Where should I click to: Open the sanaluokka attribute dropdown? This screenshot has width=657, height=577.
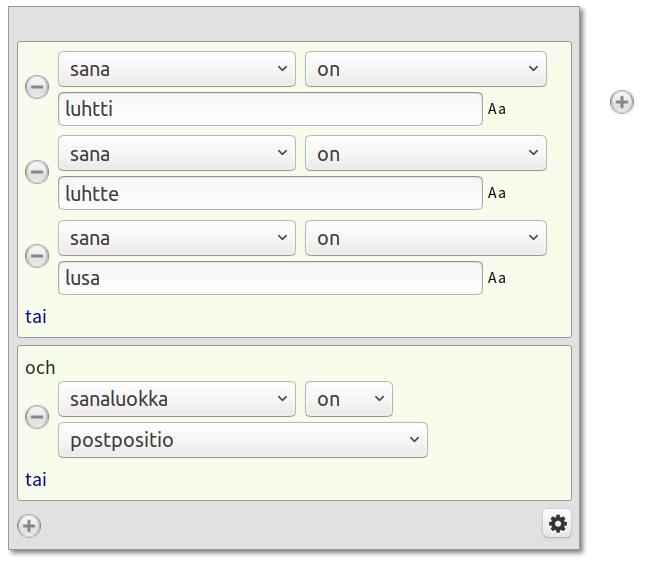click(177, 399)
